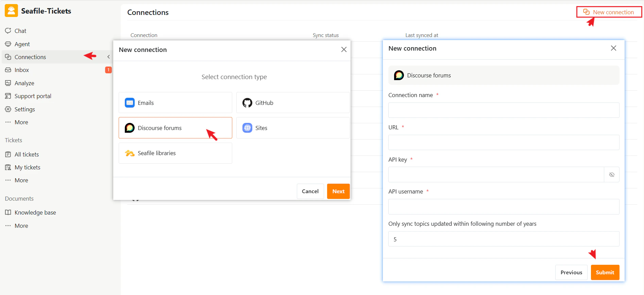Click the Chat bubble icon
Viewport: 644px width, 295px height.
(8, 31)
